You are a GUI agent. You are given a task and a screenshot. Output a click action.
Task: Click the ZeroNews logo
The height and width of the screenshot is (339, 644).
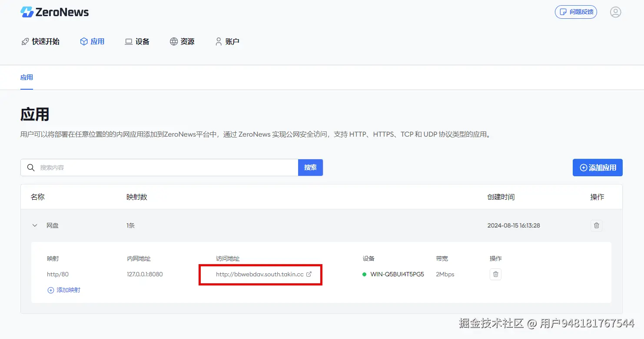coord(55,12)
